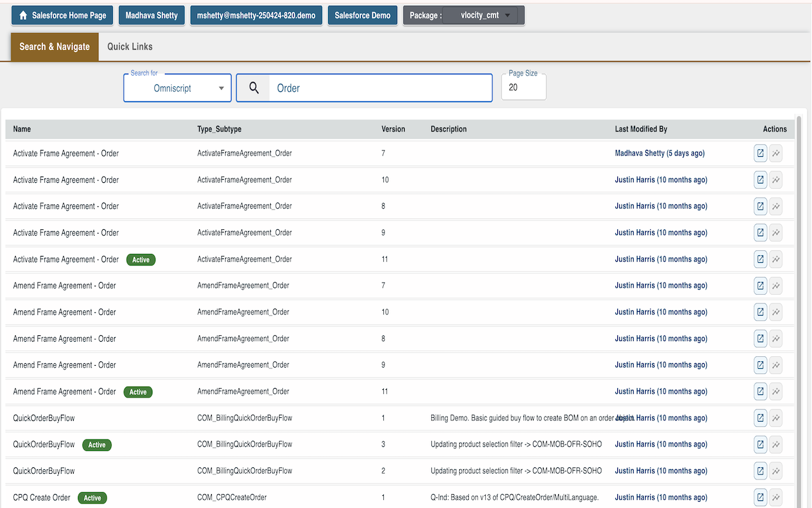This screenshot has height=508, width=812.
Task: Open Amend Frame Agreement version 10 via launch icon
Action: pyautogui.click(x=760, y=312)
